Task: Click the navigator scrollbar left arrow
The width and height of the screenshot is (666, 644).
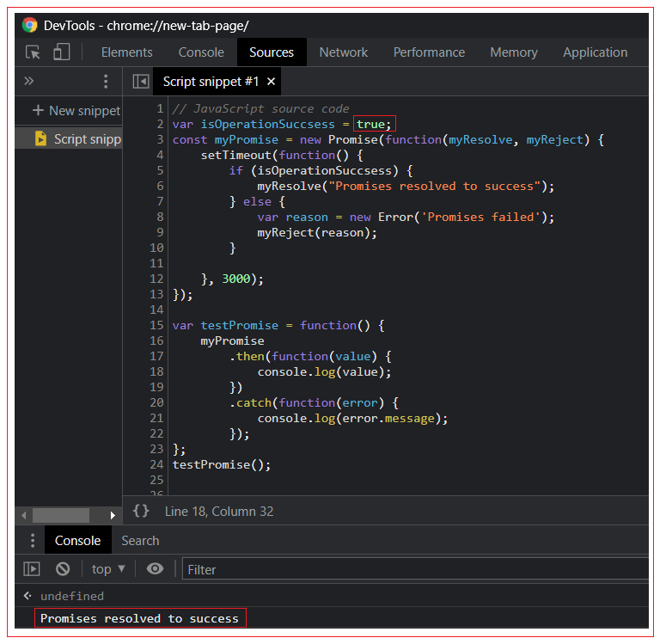Action: 24,515
